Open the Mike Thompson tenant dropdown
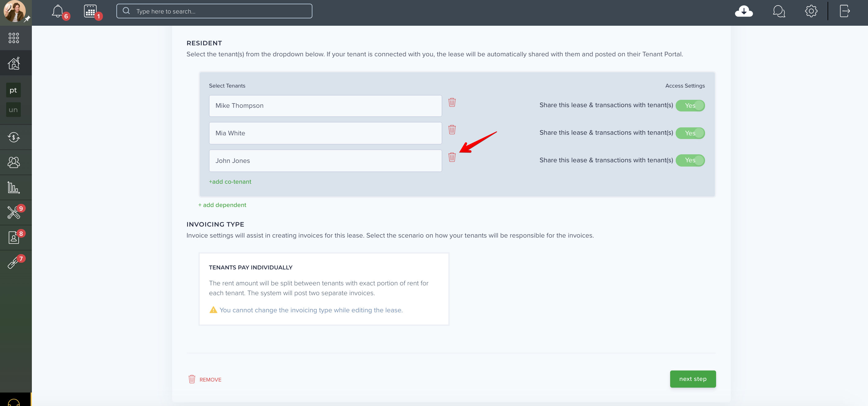The height and width of the screenshot is (406, 868). click(x=325, y=106)
